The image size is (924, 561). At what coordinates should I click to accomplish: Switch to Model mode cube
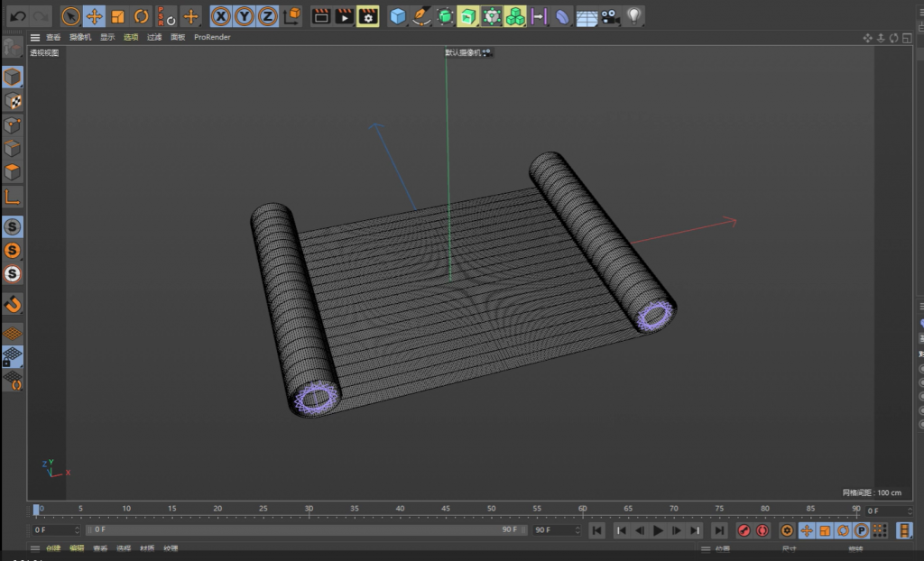coord(13,78)
